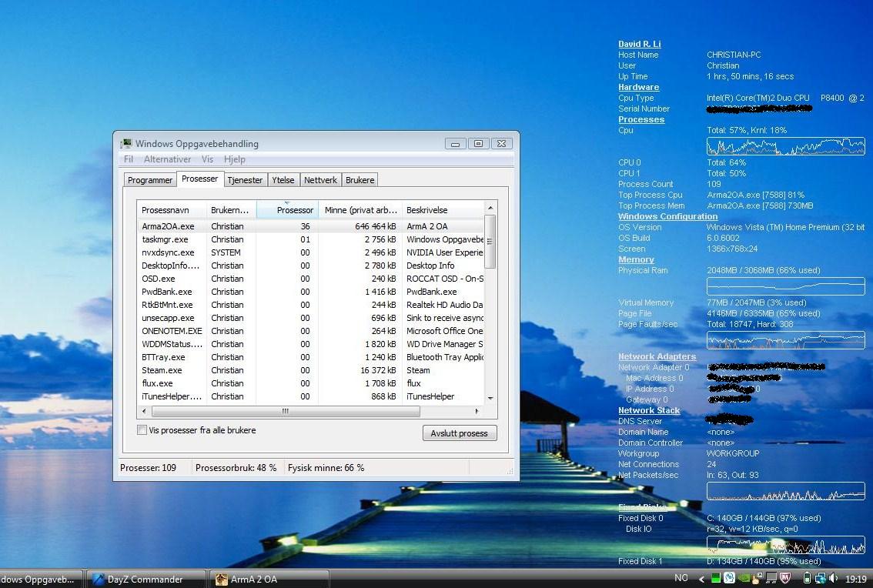Click the NO language indicator
The image size is (873, 588).
tap(681, 578)
